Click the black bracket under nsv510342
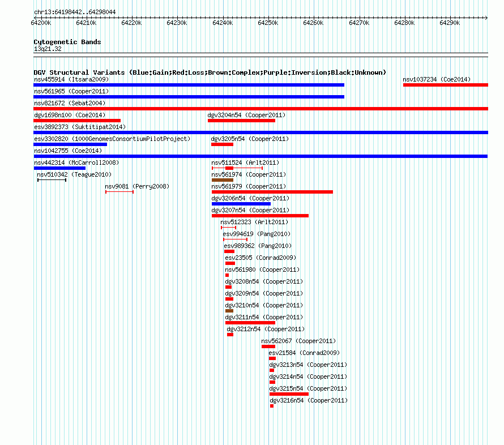Screen dimensions: 504x445 tap(52, 180)
